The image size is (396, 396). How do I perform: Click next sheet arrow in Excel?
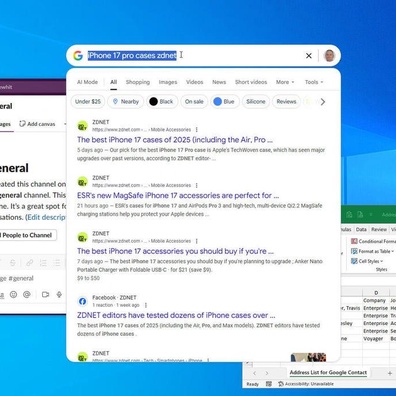tap(267, 373)
